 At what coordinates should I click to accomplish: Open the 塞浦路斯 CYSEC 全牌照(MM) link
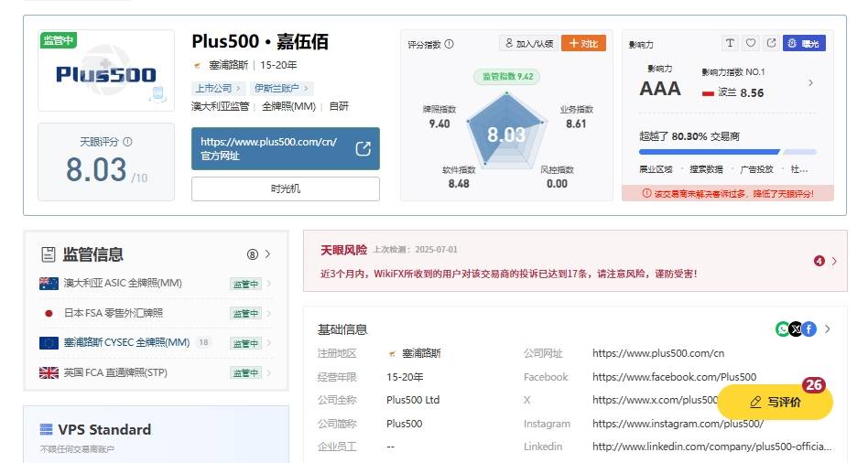pyautogui.click(x=126, y=342)
